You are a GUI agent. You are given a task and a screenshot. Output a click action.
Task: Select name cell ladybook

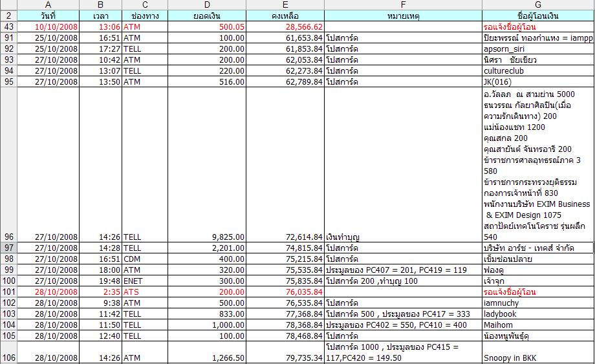pyautogui.click(x=539, y=314)
